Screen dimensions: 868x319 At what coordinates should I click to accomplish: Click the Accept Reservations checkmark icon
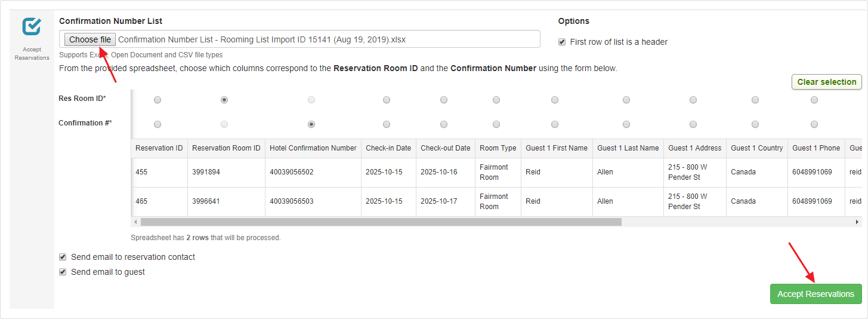pyautogui.click(x=31, y=27)
